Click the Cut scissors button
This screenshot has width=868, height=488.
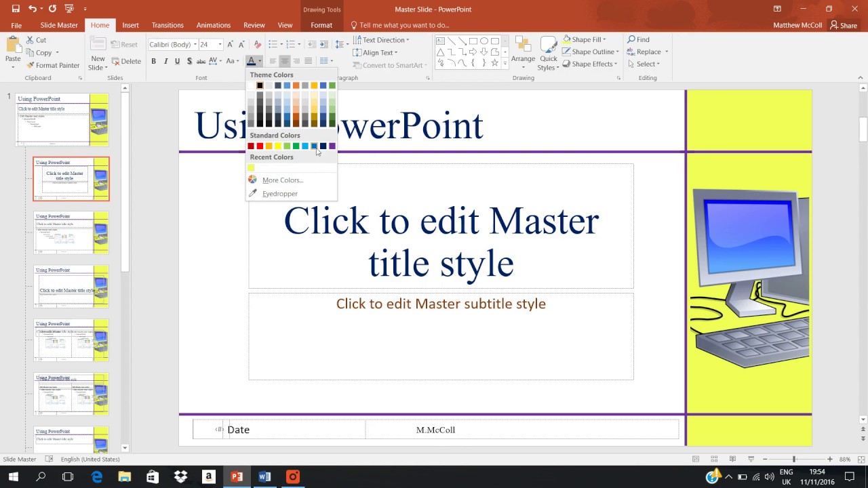tap(37, 40)
